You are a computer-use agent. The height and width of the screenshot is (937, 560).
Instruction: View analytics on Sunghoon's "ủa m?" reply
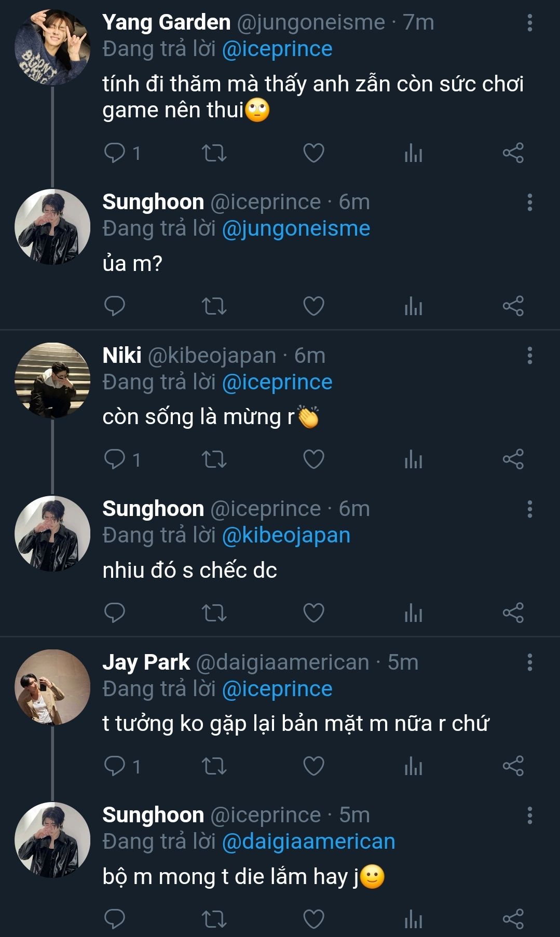tap(413, 306)
